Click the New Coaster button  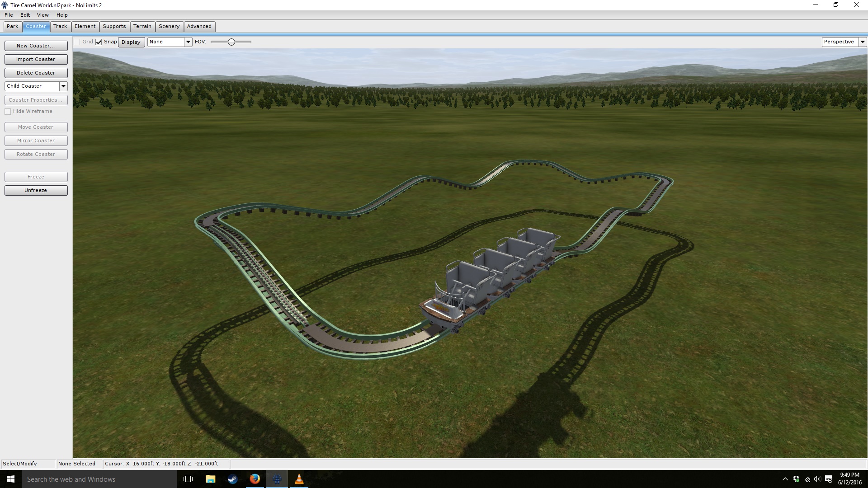click(x=36, y=46)
